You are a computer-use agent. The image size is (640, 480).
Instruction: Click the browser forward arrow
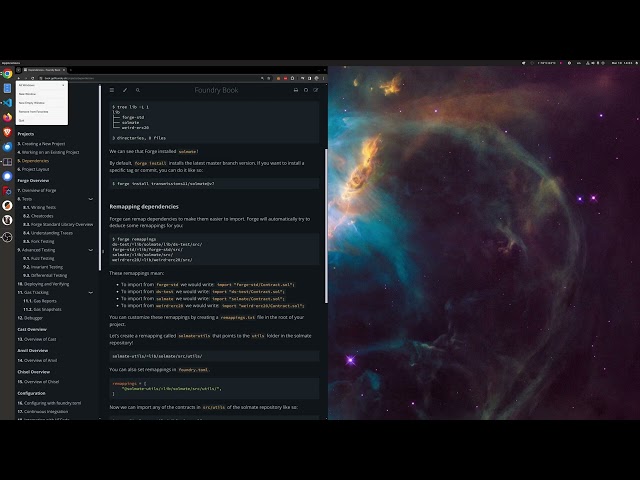26,78
